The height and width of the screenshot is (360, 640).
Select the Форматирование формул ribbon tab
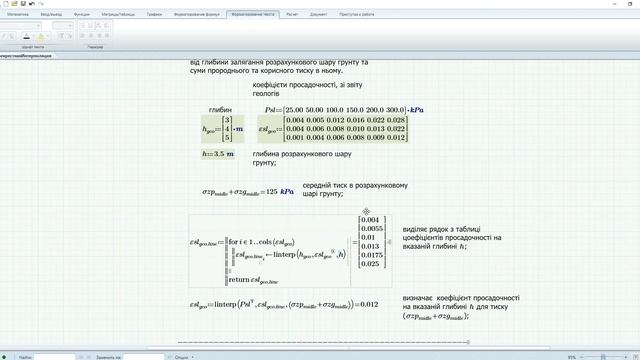point(196,14)
